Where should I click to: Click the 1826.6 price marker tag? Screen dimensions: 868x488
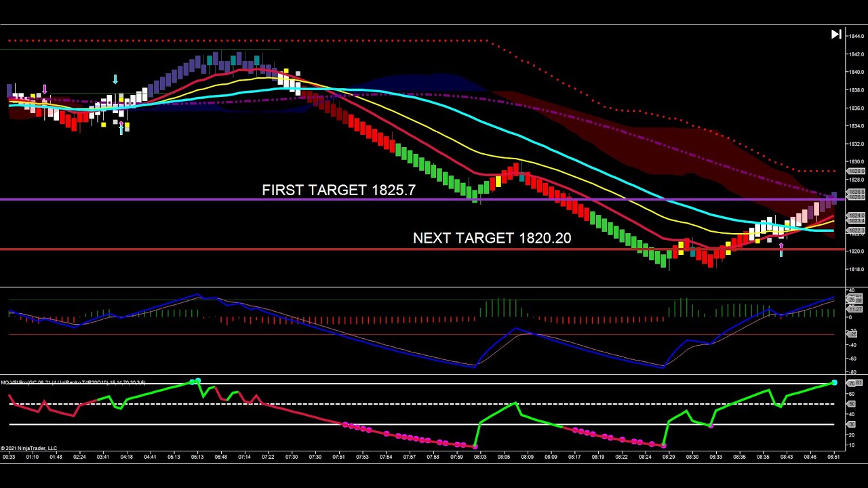856,192
